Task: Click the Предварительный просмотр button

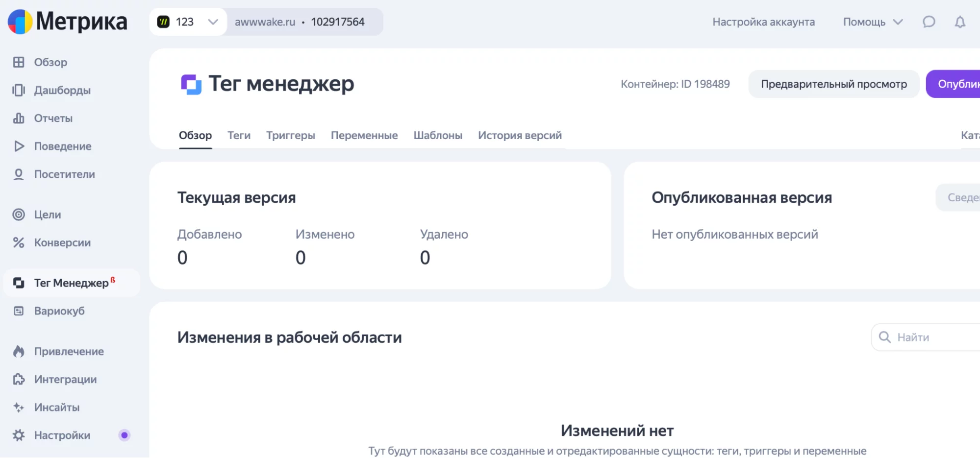Action: (x=833, y=84)
